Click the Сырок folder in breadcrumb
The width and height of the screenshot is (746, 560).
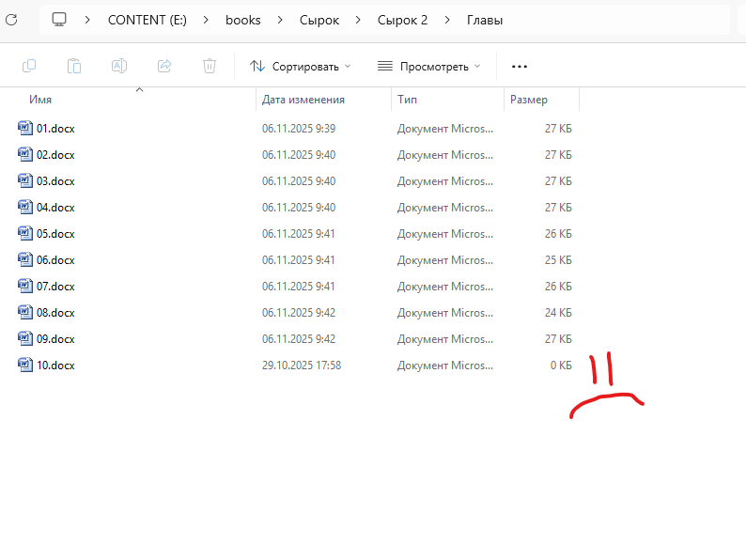pos(319,20)
